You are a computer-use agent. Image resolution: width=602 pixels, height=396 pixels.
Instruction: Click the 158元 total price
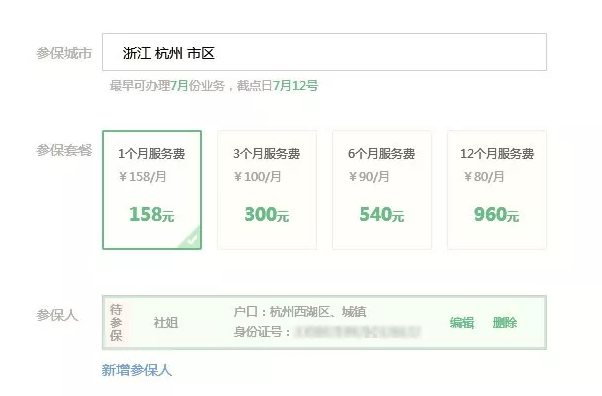(152, 214)
